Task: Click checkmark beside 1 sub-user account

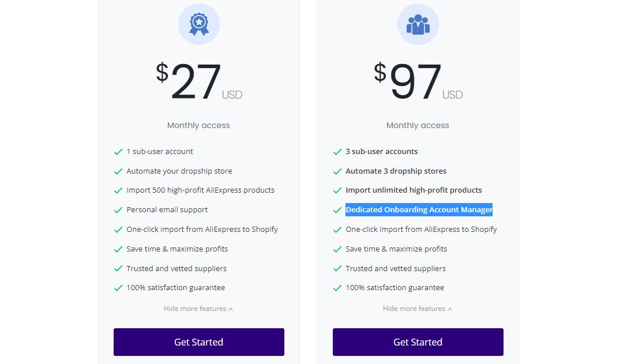Action: [118, 152]
